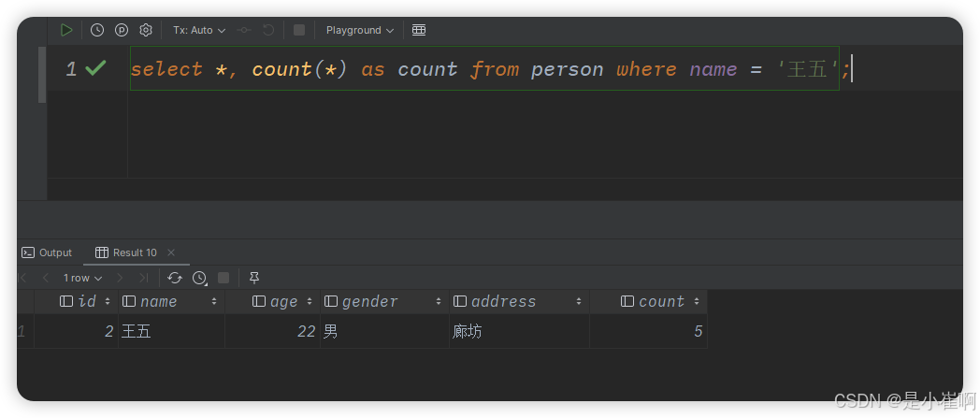Open query console settings gear
Viewport: 980px width, 418px height.
pyautogui.click(x=146, y=30)
